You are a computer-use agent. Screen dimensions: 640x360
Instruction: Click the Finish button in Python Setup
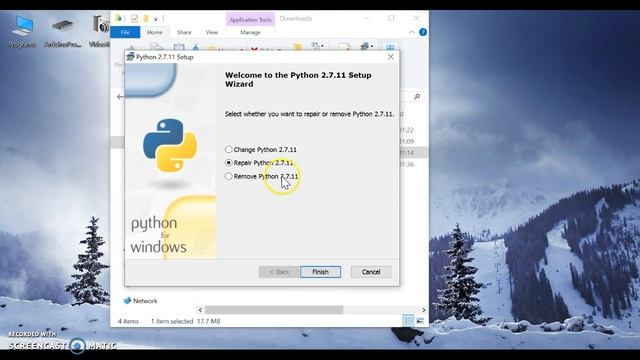click(320, 272)
